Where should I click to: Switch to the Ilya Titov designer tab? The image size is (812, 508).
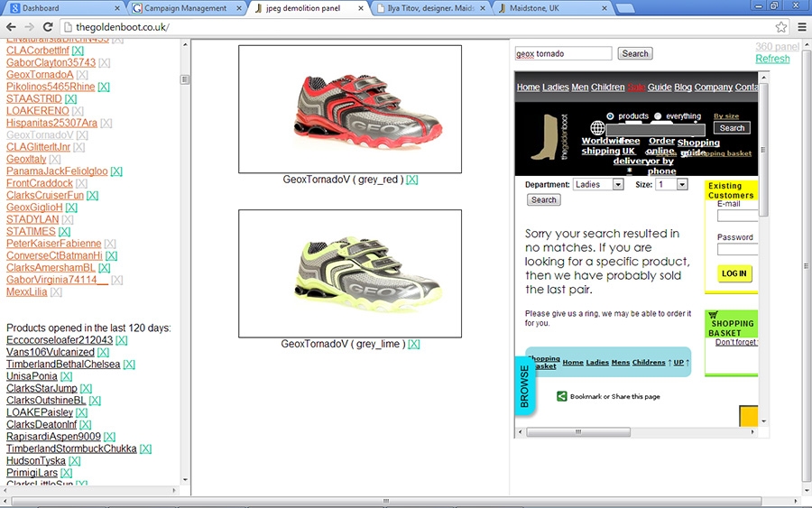[431, 8]
